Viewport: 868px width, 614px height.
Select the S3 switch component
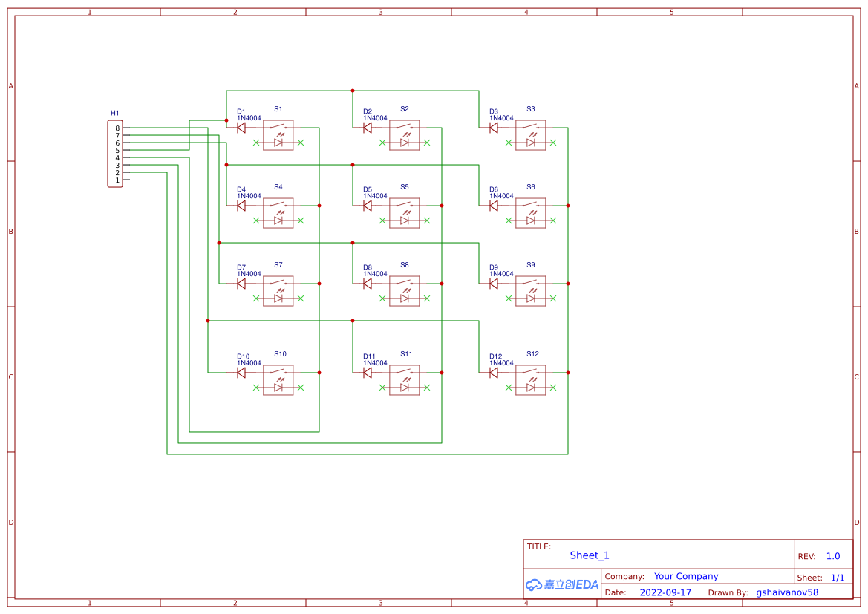(531, 135)
